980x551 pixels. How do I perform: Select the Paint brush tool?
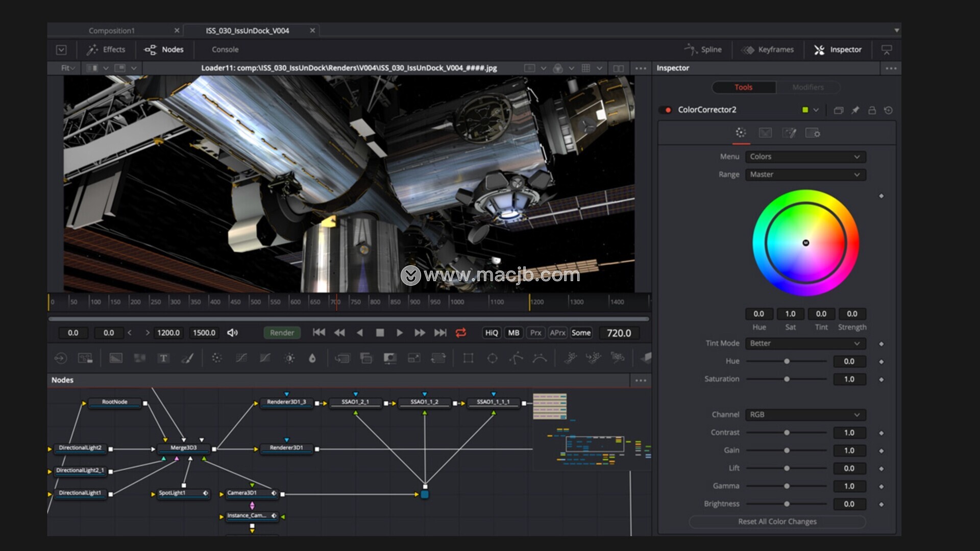[187, 358]
